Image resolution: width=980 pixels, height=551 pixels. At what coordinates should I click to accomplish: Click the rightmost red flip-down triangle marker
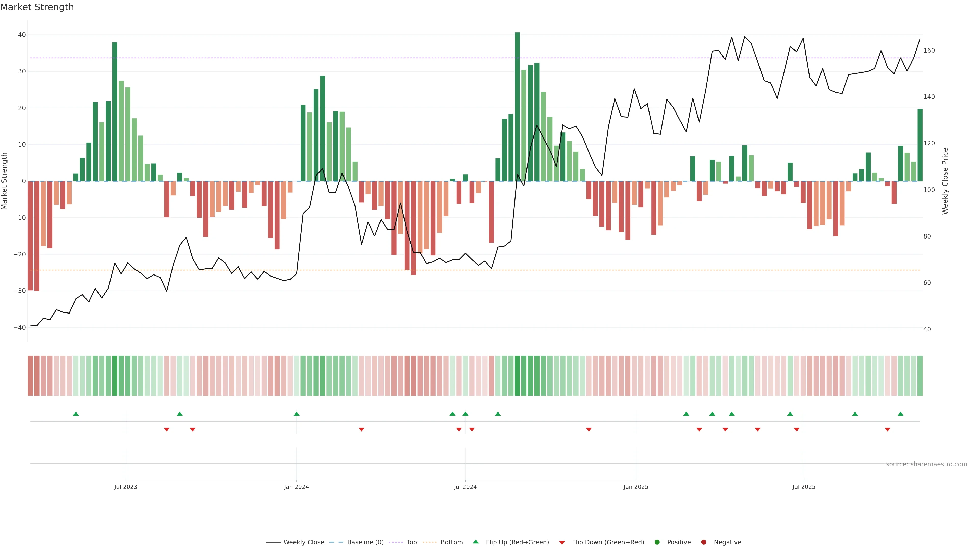click(888, 429)
